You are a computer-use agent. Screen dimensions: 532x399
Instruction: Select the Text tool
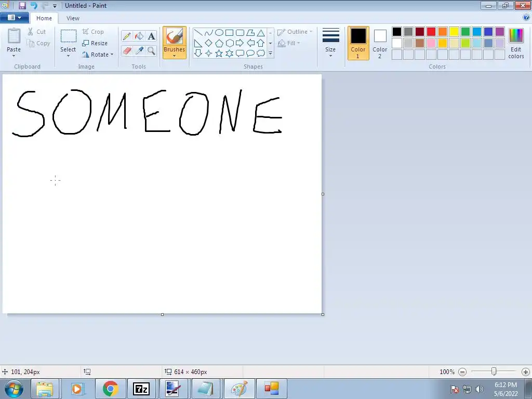pos(151,36)
